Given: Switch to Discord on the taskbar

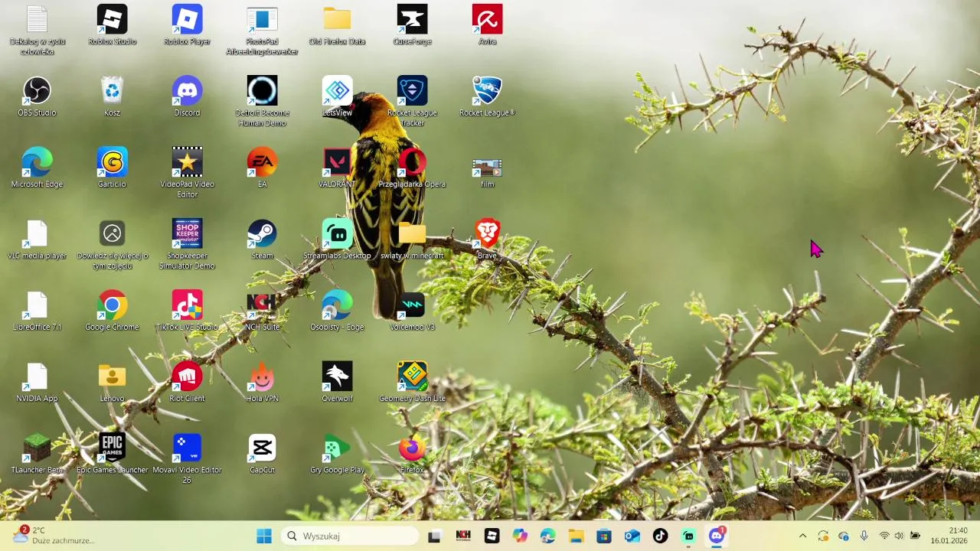Looking at the screenshot, I should [717, 536].
